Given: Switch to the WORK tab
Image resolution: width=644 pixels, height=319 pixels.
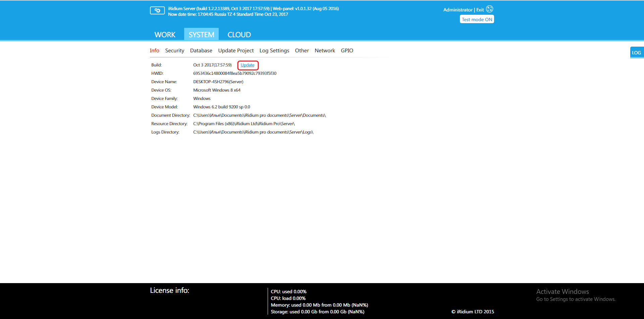Looking at the screenshot, I should tap(165, 35).
